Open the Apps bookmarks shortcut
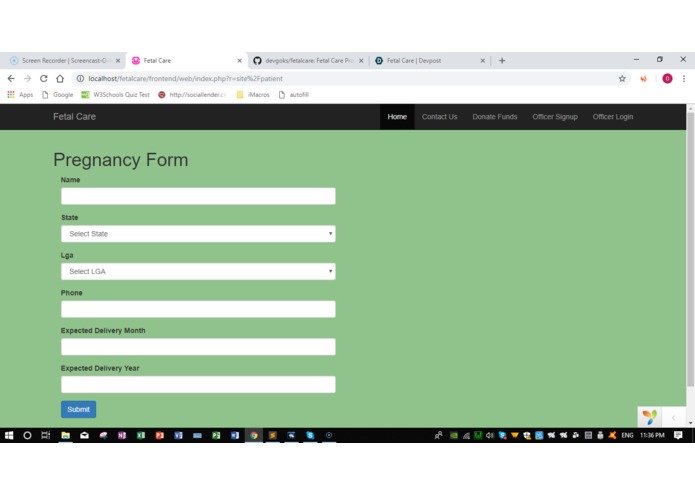 point(20,94)
